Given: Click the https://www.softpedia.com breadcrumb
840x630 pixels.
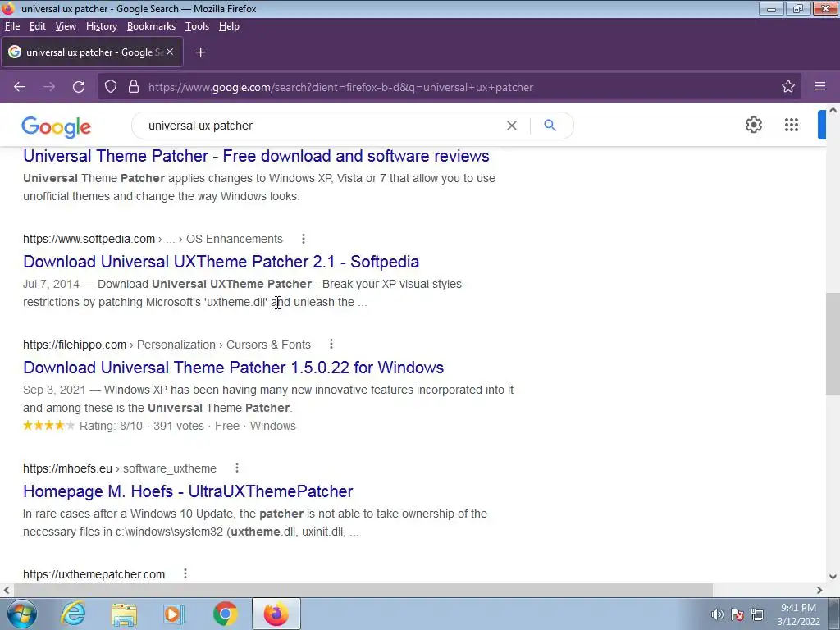Looking at the screenshot, I should click(89, 239).
